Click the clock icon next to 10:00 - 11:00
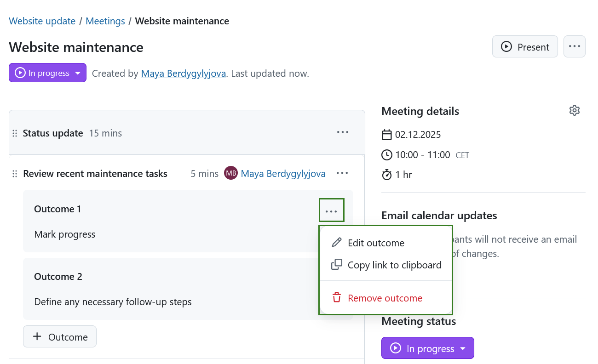Viewport: 598px width, 364px height. (x=386, y=155)
